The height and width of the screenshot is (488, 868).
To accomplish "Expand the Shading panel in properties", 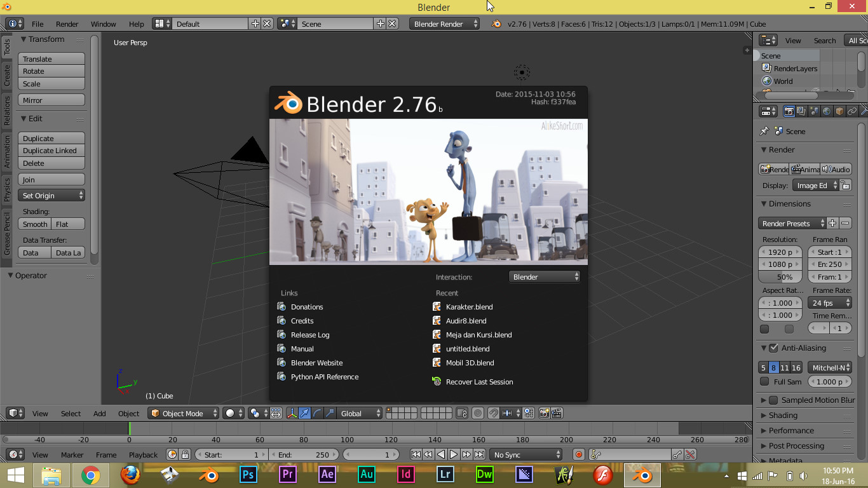I will coord(783,415).
